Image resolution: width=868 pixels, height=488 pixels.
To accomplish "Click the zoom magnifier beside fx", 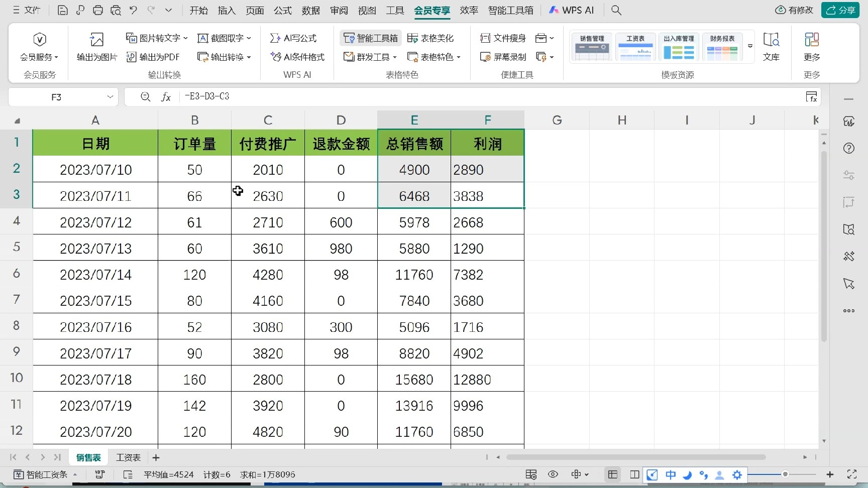I will (x=145, y=97).
